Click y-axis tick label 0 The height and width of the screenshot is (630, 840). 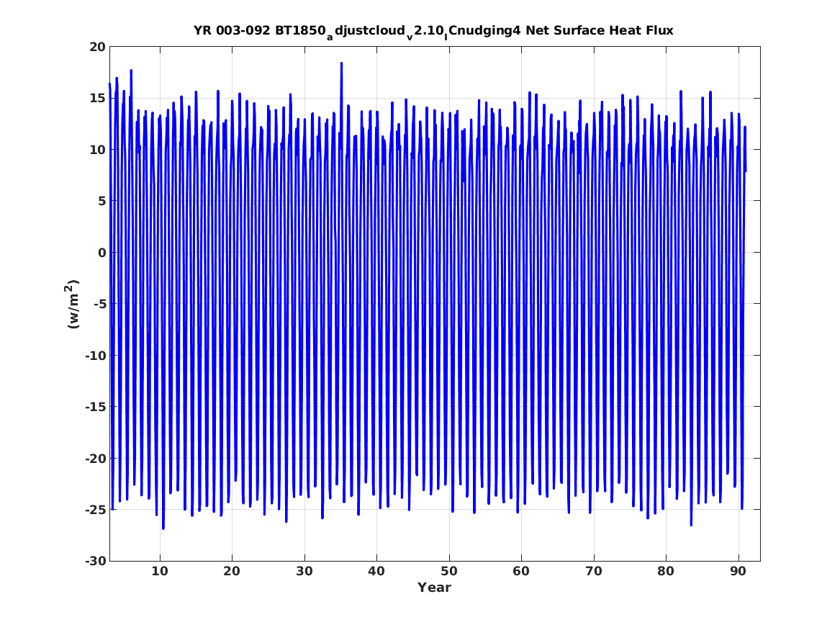102,252
